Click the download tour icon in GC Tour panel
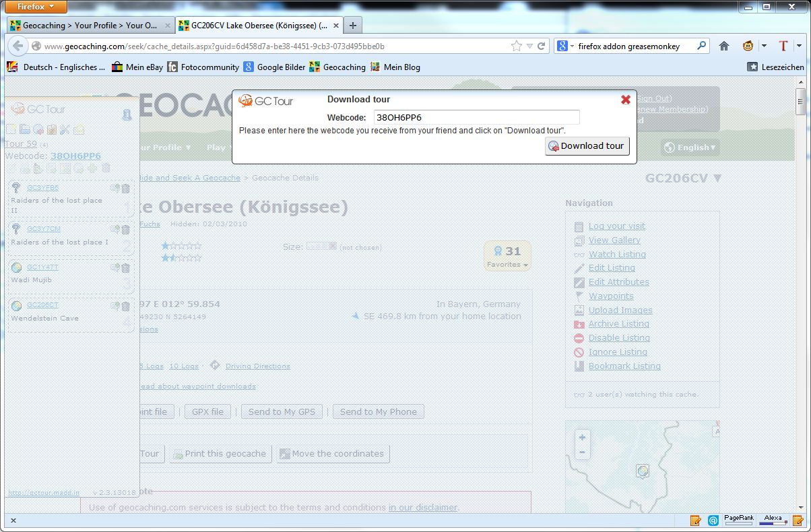The image size is (811, 532). point(38,129)
